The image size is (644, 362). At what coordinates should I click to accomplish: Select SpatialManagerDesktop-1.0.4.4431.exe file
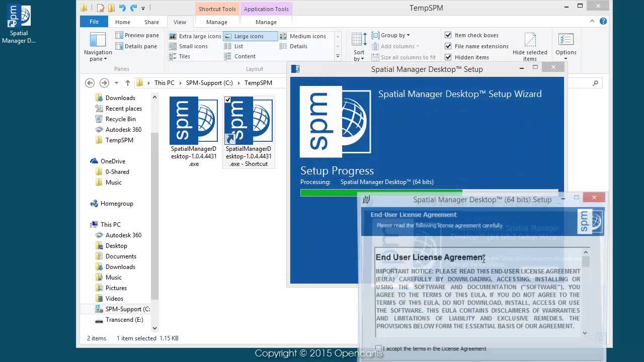click(194, 132)
